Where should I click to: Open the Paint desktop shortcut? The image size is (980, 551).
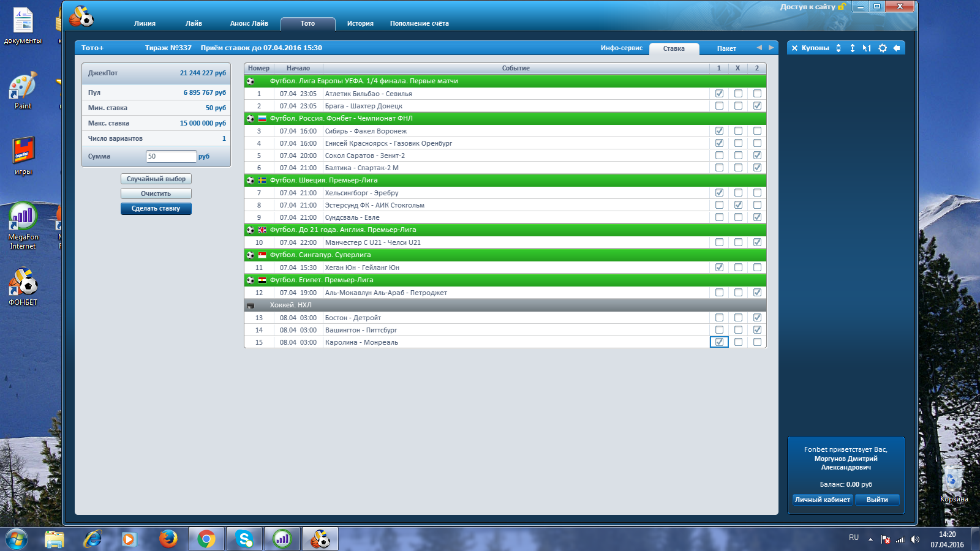point(23,91)
